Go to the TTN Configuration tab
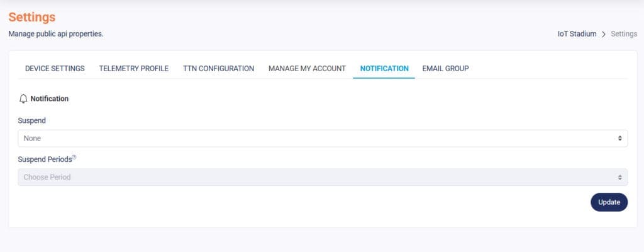644x252 pixels. [x=218, y=69]
